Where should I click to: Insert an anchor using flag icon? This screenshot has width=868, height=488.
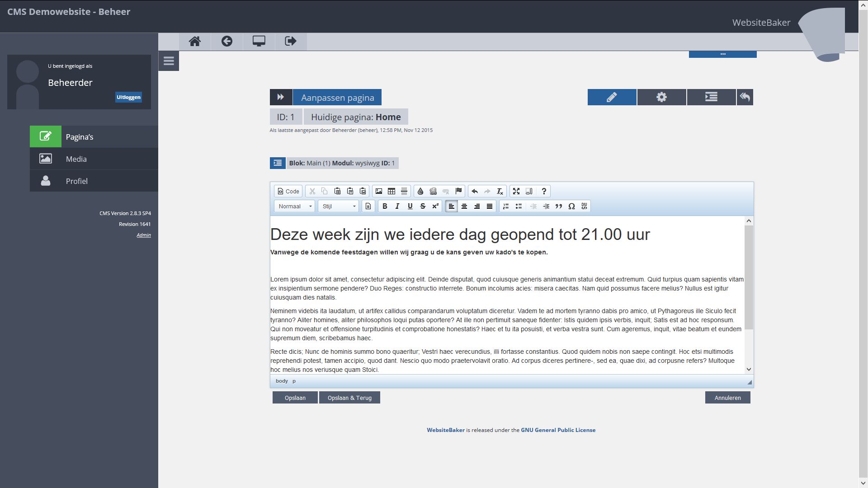coord(458,192)
